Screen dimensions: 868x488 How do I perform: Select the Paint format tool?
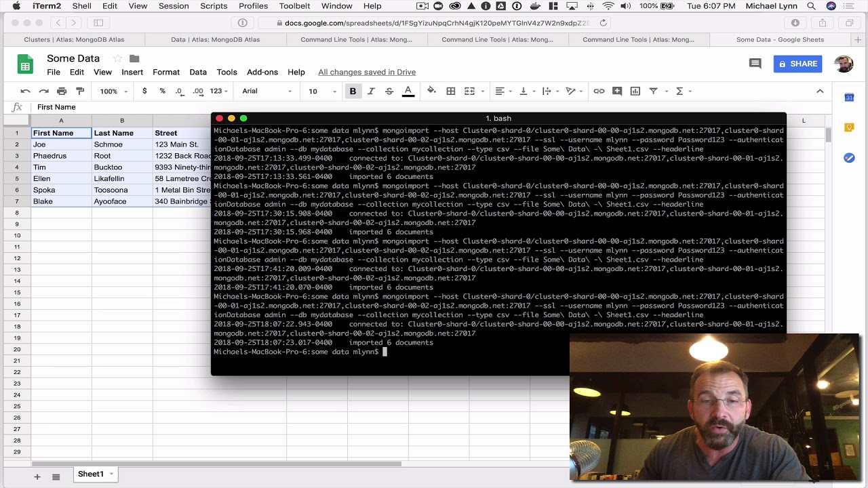[x=80, y=91]
